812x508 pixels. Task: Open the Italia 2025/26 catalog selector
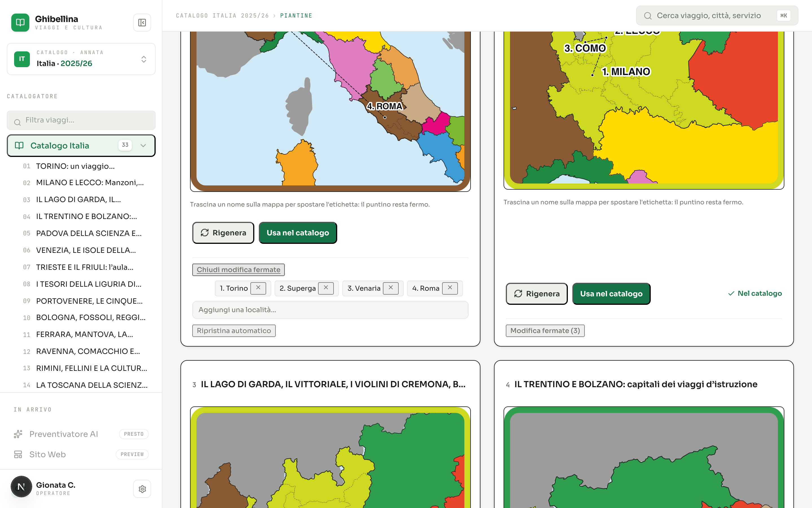coord(81,59)
